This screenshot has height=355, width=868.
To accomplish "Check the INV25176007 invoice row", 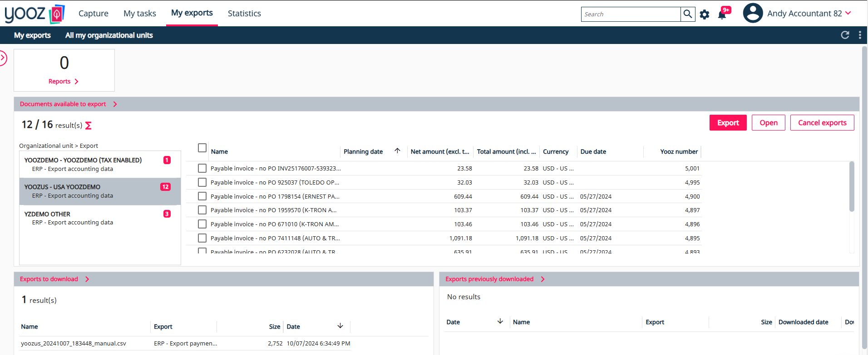I will click(202, 168).
